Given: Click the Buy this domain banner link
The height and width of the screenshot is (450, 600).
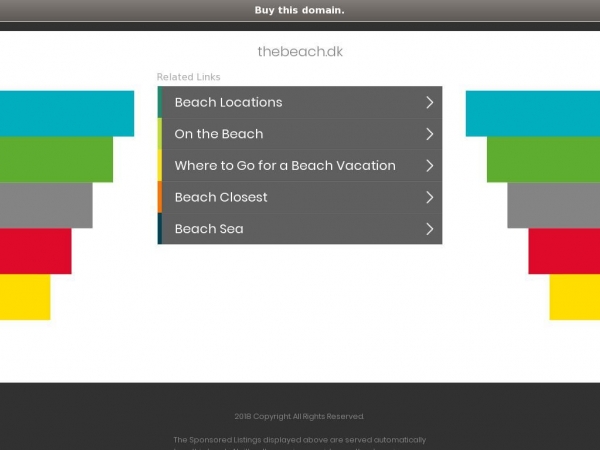Looking at the screenshot, I should pyautogui.click(x=300, y=10).
